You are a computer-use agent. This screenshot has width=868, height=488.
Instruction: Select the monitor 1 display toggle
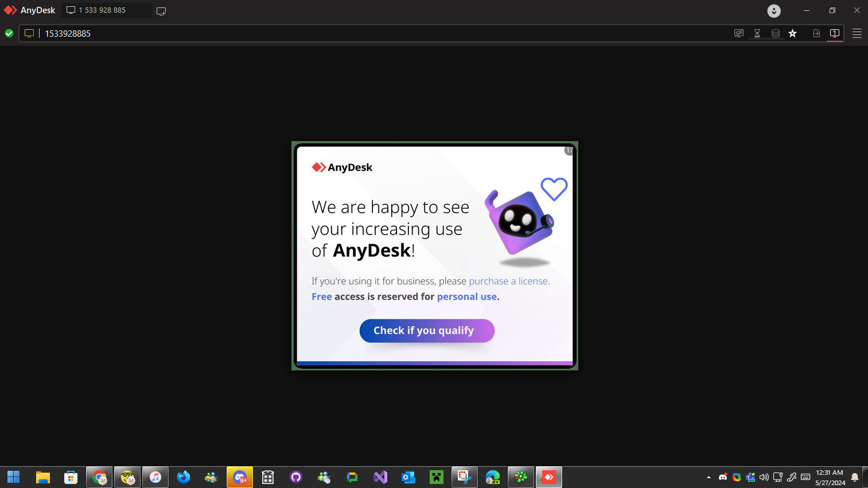pos(835,33)
